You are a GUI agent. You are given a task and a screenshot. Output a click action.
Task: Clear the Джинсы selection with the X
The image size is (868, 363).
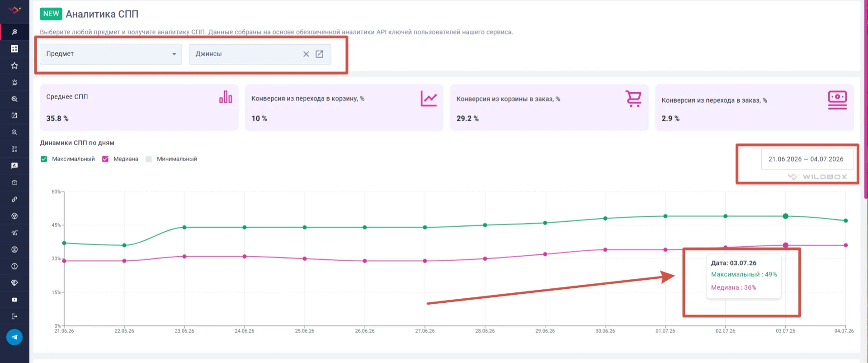(x=306, y=54)
